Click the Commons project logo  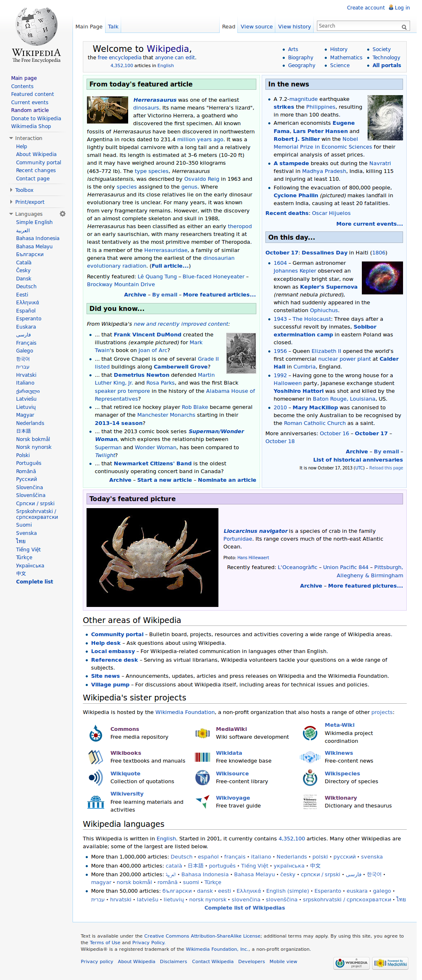[96, 733]
